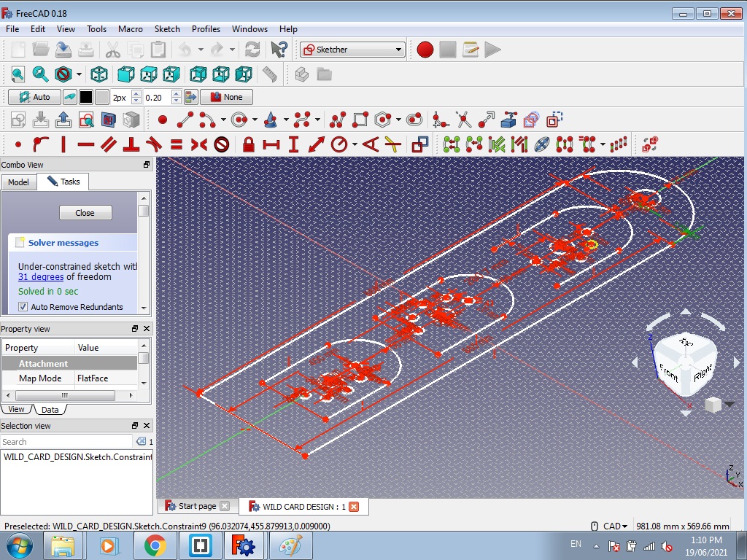Expand the circle tools dropdown arrow
Screen dimensions: 747x560
(x=255, y=120)
